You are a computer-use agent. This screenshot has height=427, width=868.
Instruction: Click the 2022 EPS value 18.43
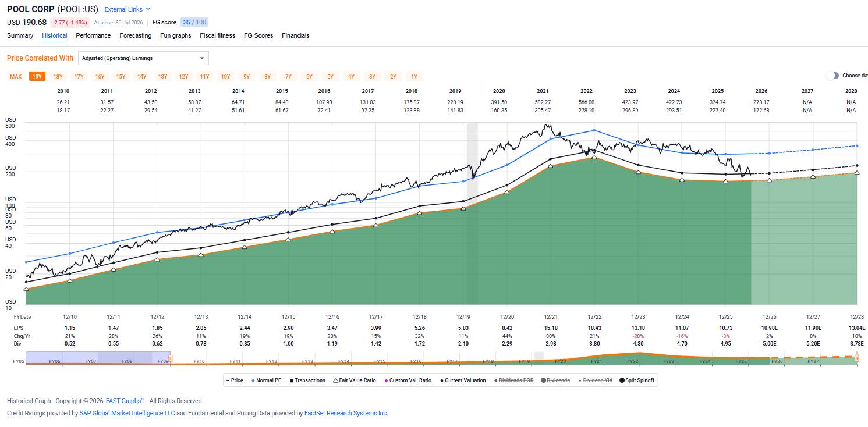(594, 329)
